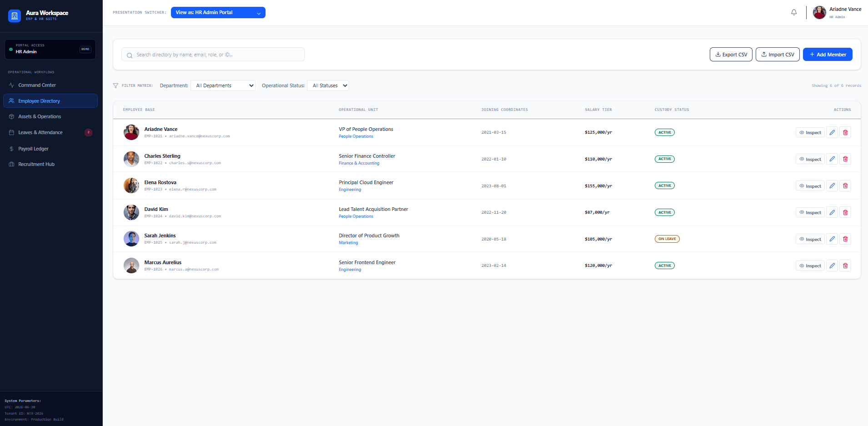Click Charles Sterling's avatar photo
The height and width of the screenshot is (426, 868).
(x=131, y=159)
